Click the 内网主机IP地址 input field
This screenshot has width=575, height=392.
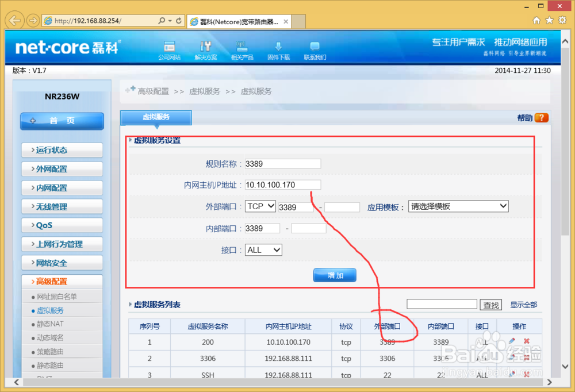[283, 185]
